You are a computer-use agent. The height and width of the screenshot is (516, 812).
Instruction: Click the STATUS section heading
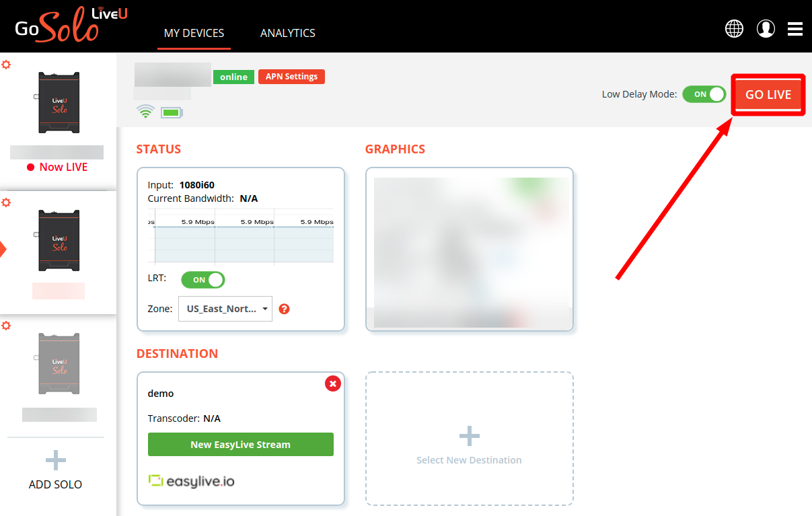pyautogui.click(x=159, y=149)
